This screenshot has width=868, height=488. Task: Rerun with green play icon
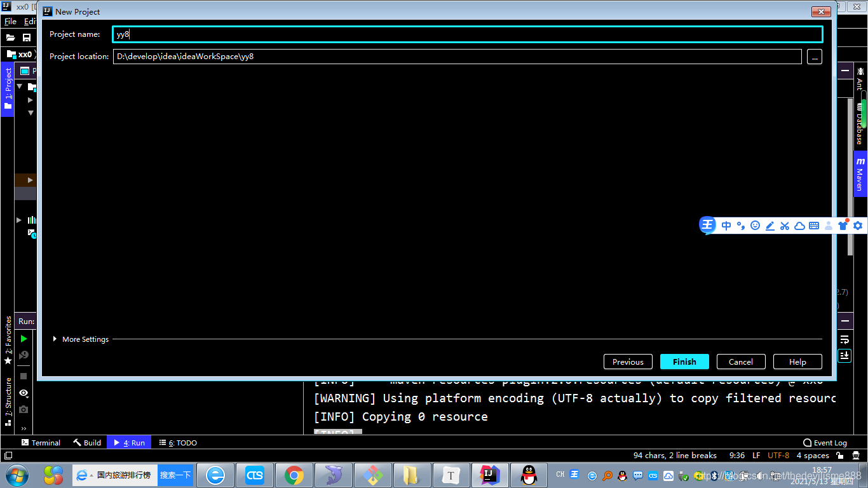24,339
